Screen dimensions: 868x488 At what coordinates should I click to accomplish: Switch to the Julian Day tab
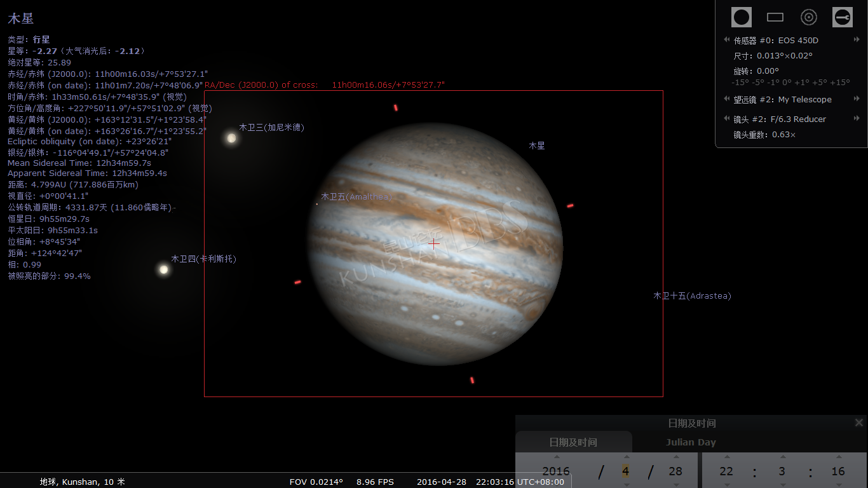pos(691,442)
